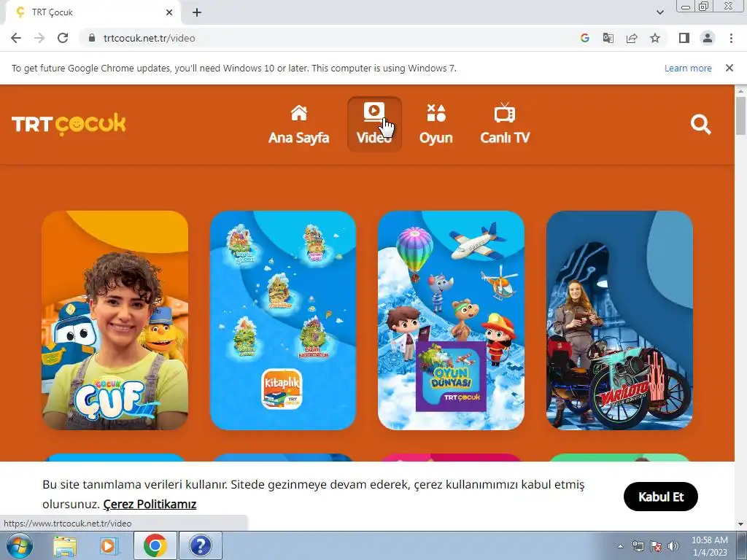Open the Çerez Politikamız link
Screen dimensions: 747x560
(150, 504)
